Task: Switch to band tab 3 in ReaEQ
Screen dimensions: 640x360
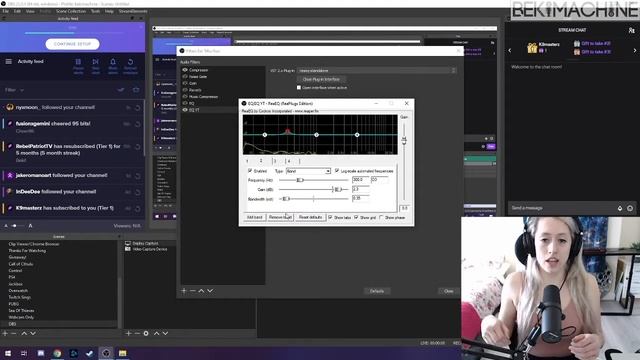Action: coord(275,161)
